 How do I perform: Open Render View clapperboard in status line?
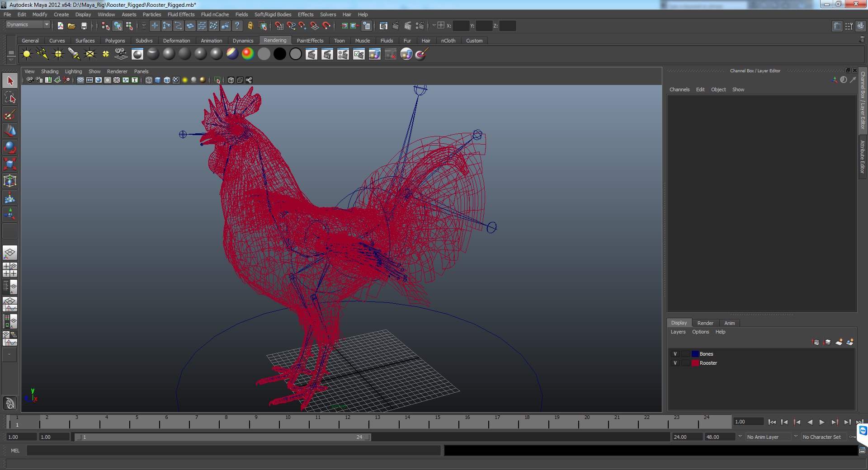click(383, 26)
